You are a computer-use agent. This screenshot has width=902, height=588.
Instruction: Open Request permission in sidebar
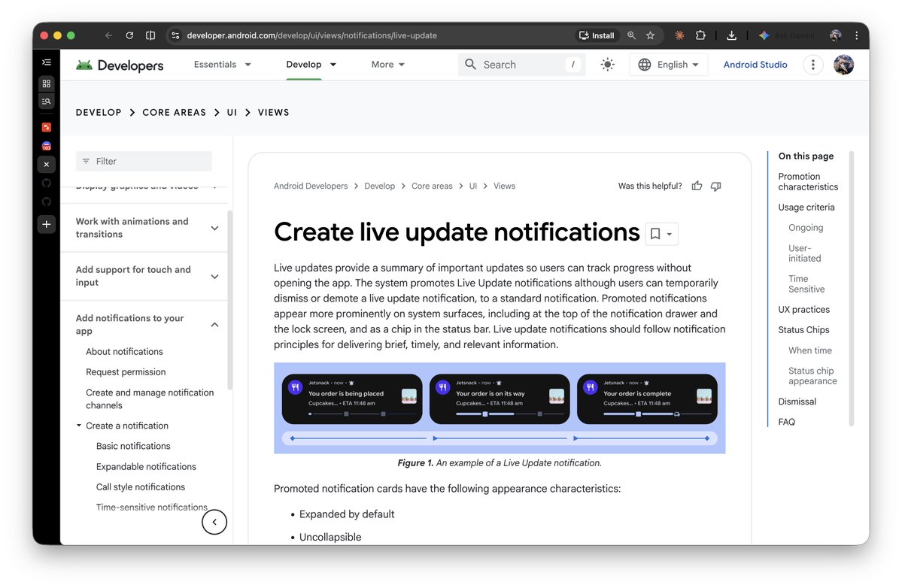(x=126, y=372)
